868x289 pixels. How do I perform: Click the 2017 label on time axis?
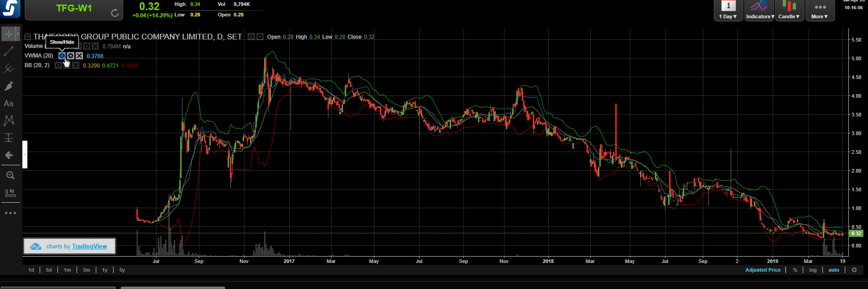click(x=289, y=261)
